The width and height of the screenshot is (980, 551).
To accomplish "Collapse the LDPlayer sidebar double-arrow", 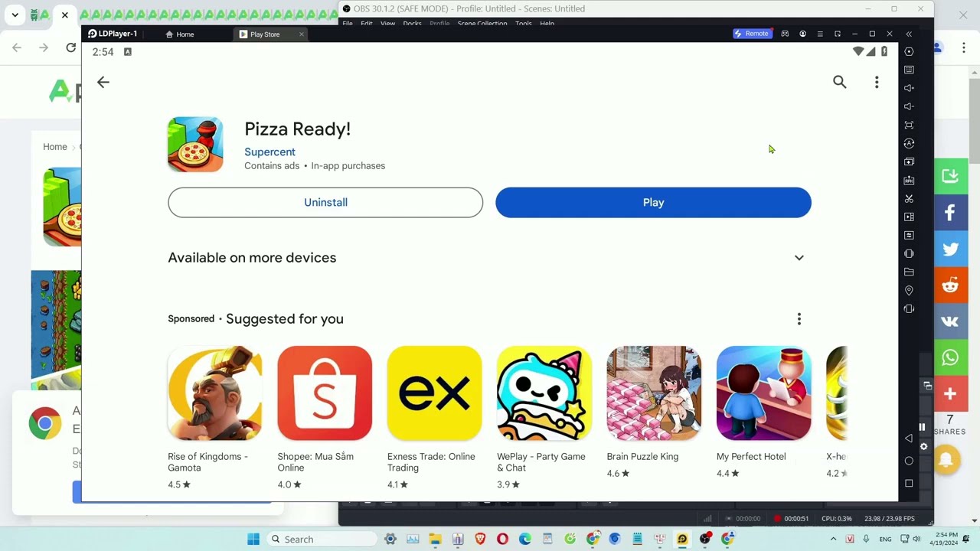I will tap(909, 34).
